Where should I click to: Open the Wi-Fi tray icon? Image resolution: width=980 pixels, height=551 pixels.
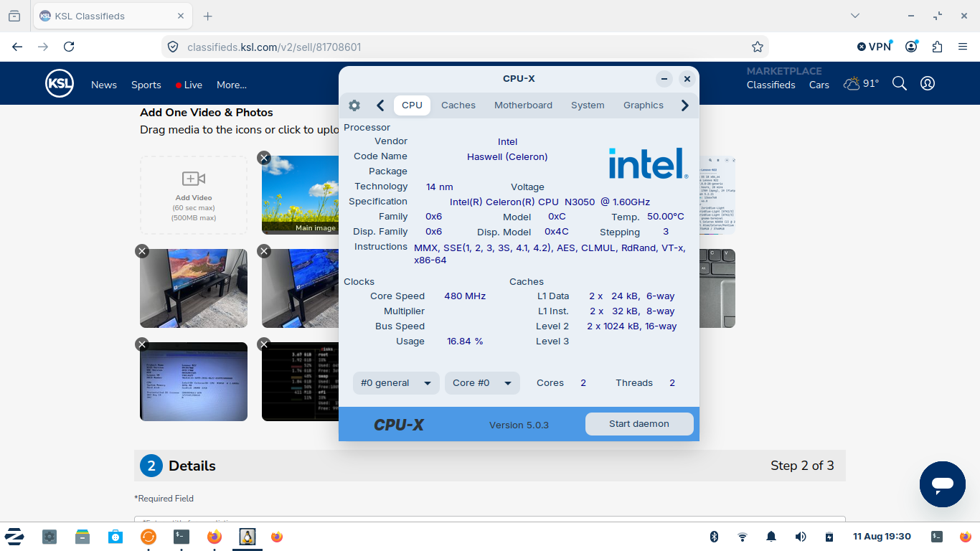pyautogui.click(x=743, y=537)
